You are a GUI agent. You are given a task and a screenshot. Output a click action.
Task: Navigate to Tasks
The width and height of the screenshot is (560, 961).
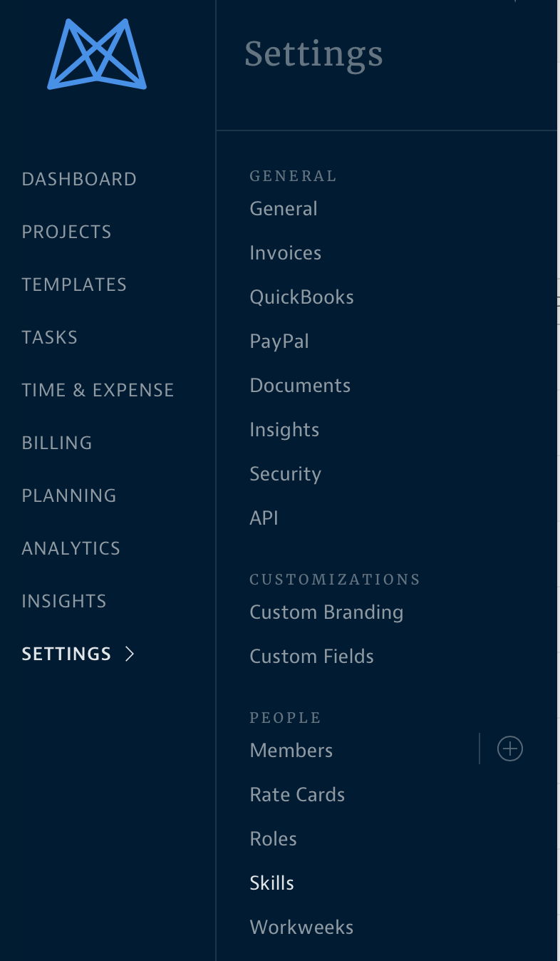(50, 337)
